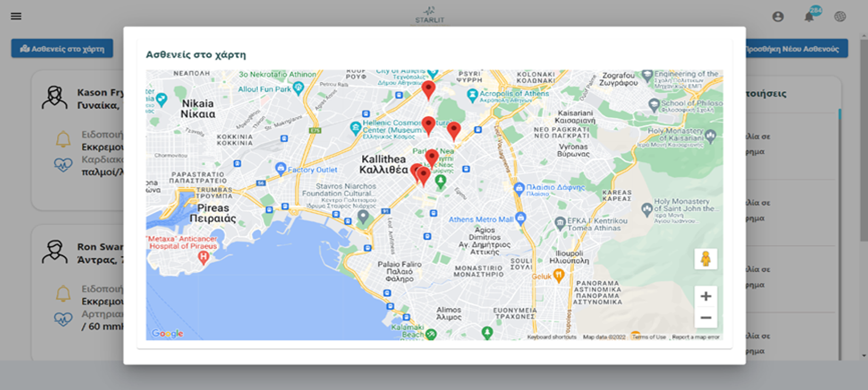868x390 pixels.
Task: Click the Nikaia Νίκαια map label
Action: (198, 109)
